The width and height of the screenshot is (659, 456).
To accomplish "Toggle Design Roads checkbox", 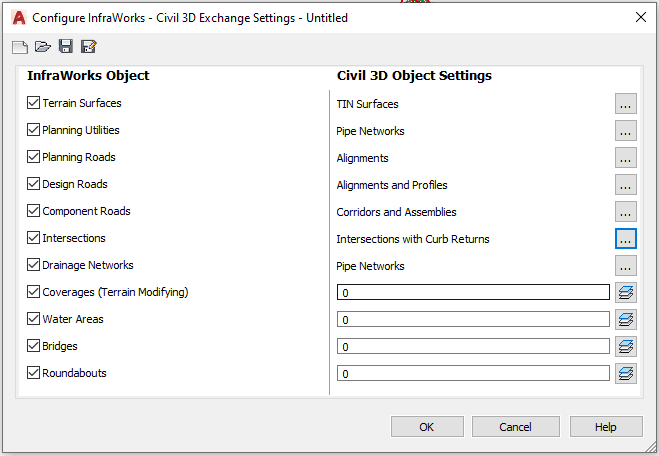I will 33,184.
